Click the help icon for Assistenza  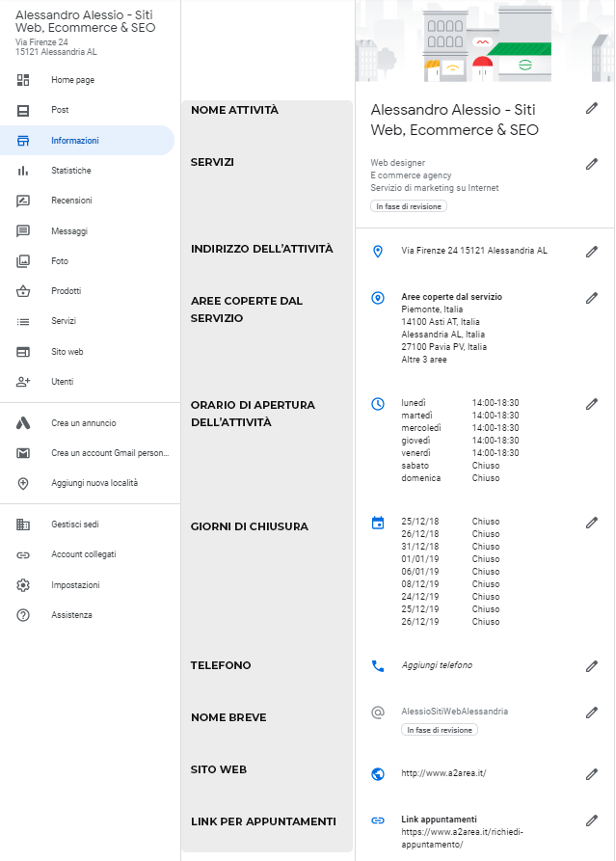pyautogui.click(x=23, y=615)
